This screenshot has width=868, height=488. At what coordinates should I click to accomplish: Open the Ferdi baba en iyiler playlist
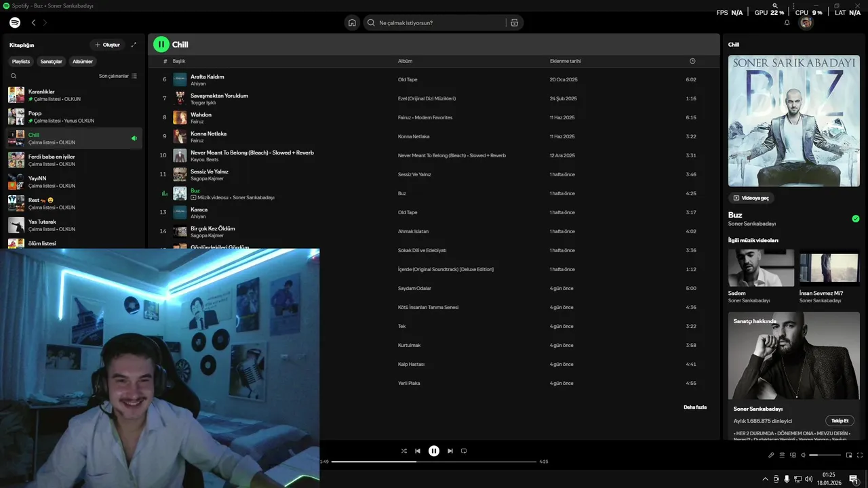coord(75,160)
